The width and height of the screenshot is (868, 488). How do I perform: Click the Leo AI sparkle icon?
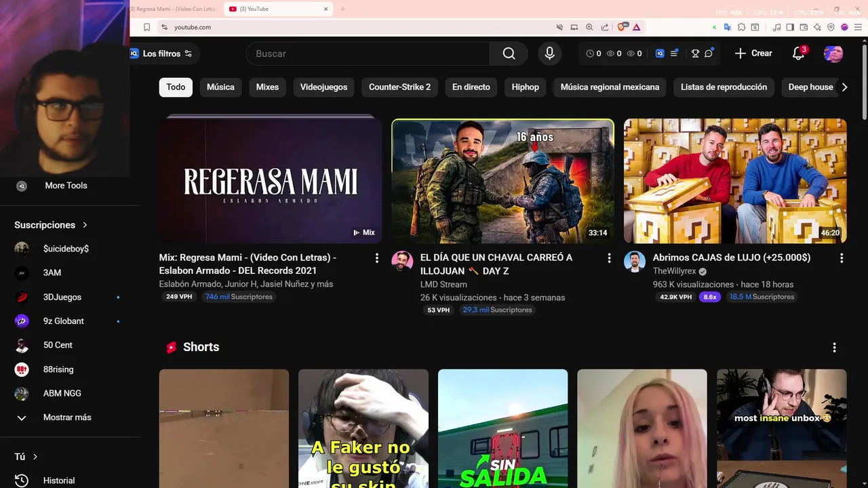click(x=817, y=27)
